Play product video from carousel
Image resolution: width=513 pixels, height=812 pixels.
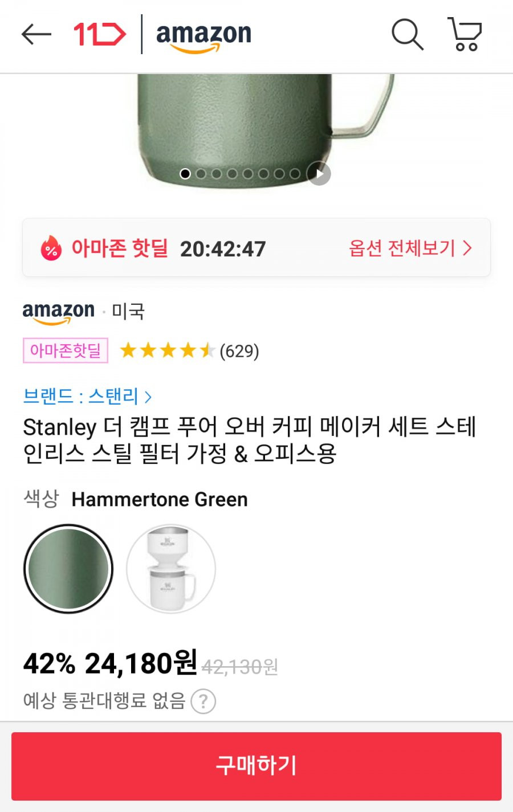coord(319,173)
